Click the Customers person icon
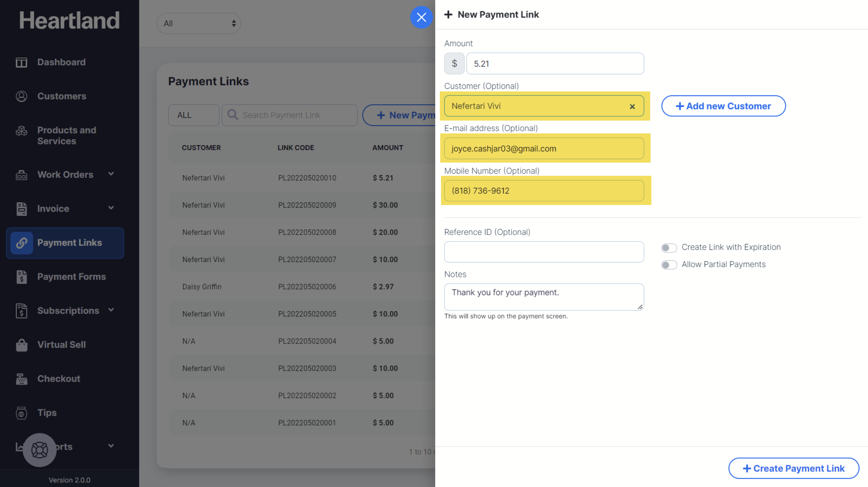868x487 pixels. coord(21,96)
